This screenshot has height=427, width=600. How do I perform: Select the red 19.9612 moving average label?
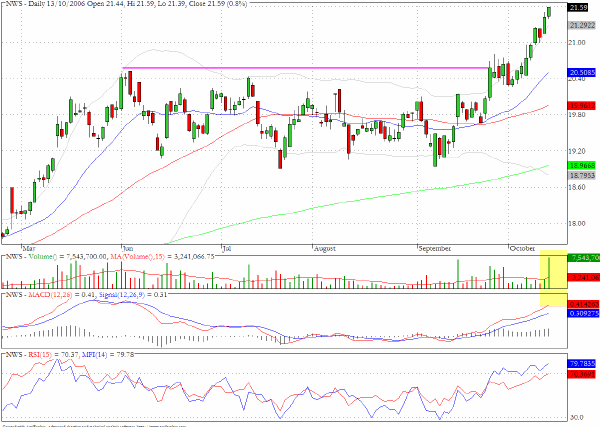coord(582,105)
